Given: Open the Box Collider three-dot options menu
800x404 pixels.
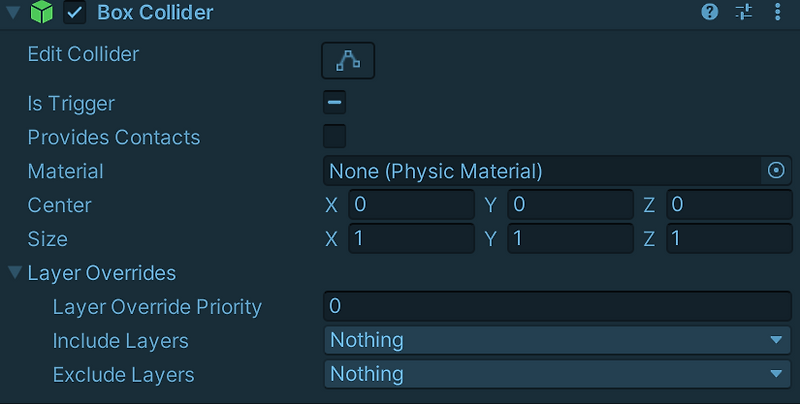Looking at the screenshot, I should pos(778,12).
